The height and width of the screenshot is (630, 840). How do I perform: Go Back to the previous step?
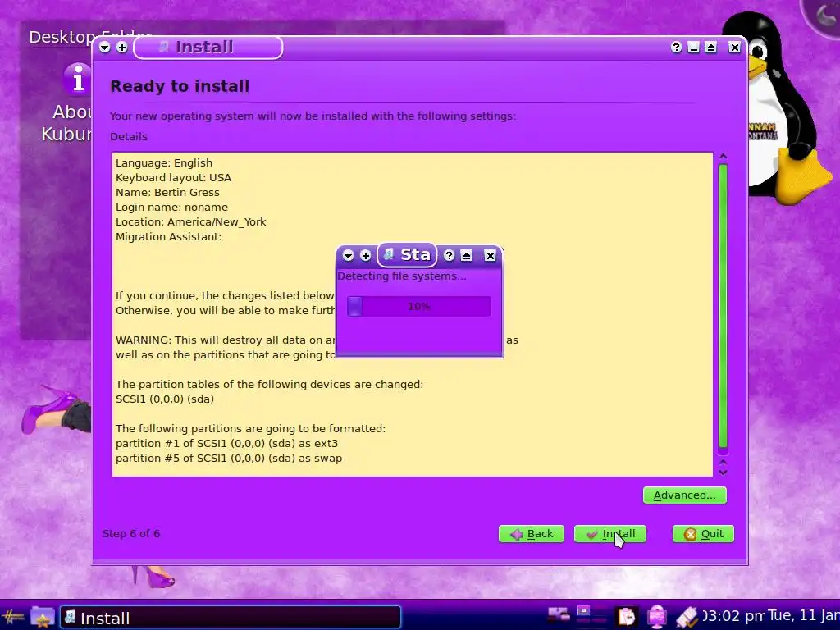pyautogui.click(x=532, y=533)
